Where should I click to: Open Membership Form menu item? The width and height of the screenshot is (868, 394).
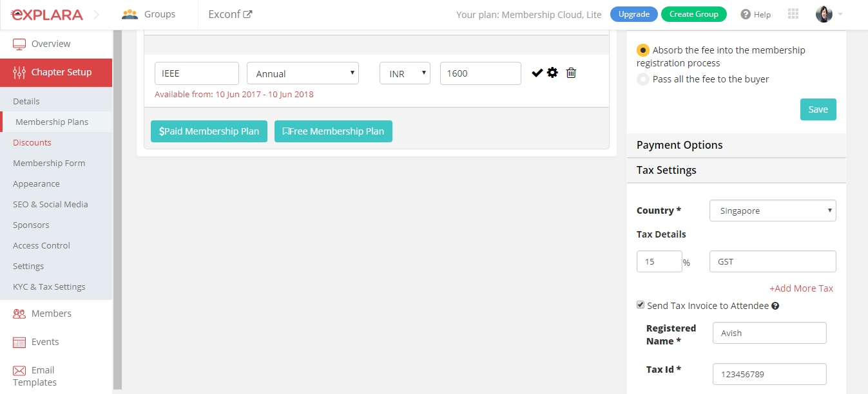(x=49, y=163)
